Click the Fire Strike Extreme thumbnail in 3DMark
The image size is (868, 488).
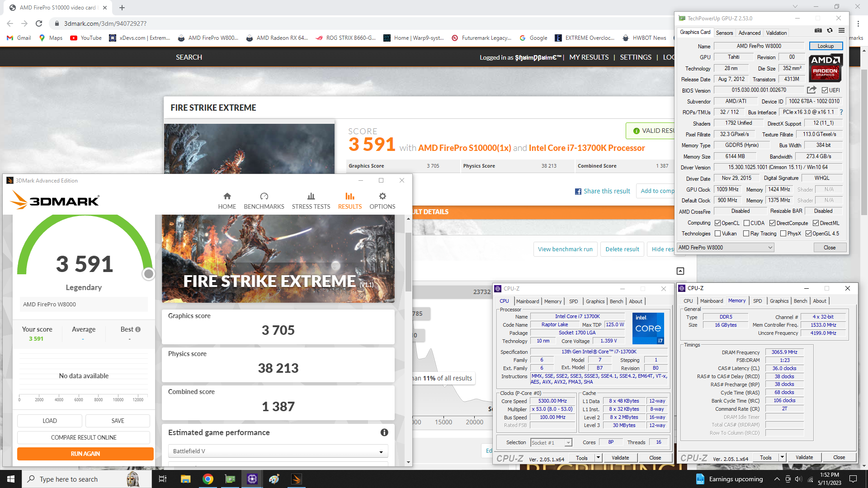coord(278,258)
